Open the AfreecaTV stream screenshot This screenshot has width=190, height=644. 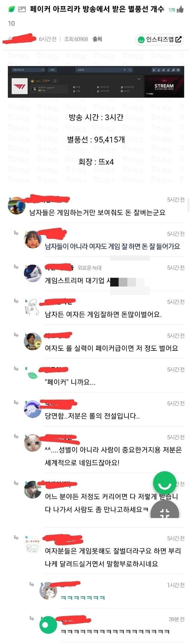pyautogui.click(x=96, y=82)
